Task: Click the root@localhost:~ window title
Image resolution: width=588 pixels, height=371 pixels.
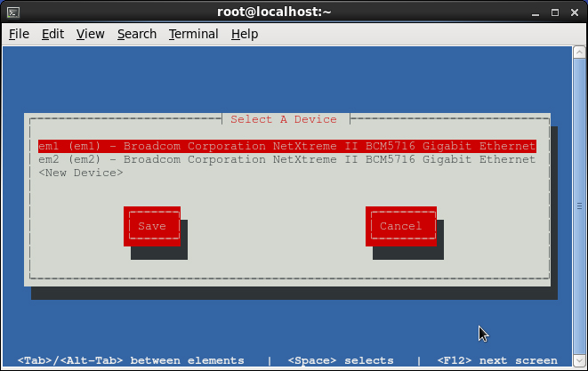Action: (x=274, y=12)
